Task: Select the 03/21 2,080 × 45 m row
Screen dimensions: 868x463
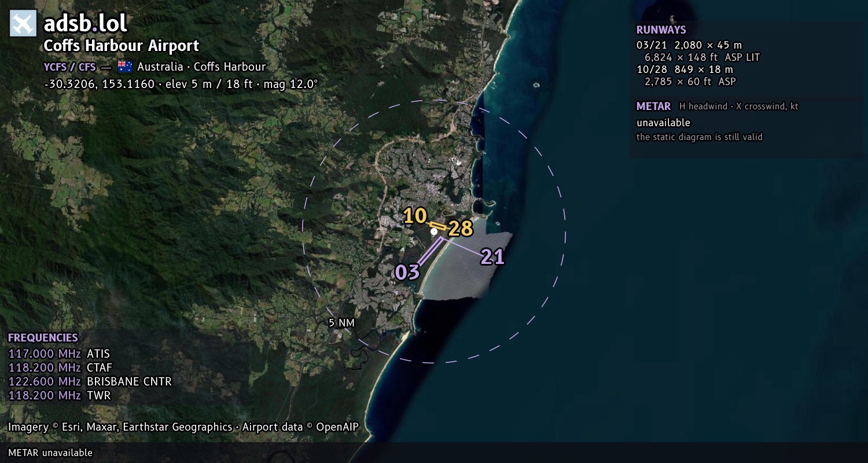Action: [689, 45]
